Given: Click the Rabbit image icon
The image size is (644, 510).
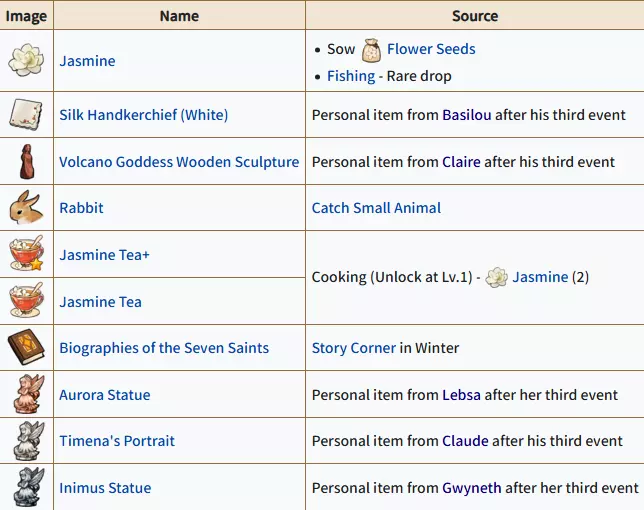Looking at the screenshot, I should click(x=26, y=208).
